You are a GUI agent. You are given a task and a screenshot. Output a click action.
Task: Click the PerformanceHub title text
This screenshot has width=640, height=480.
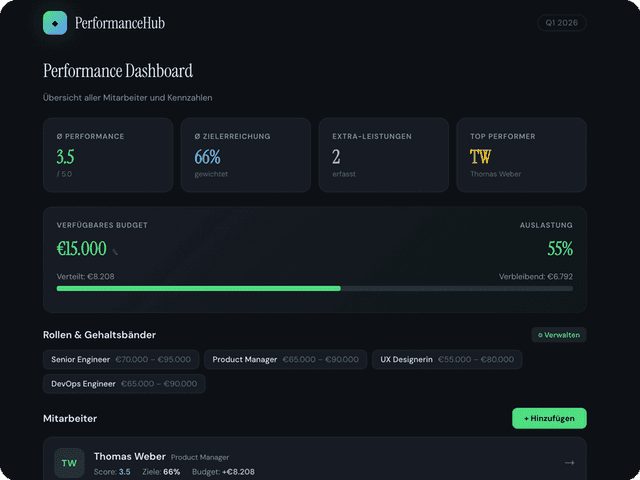120,23
